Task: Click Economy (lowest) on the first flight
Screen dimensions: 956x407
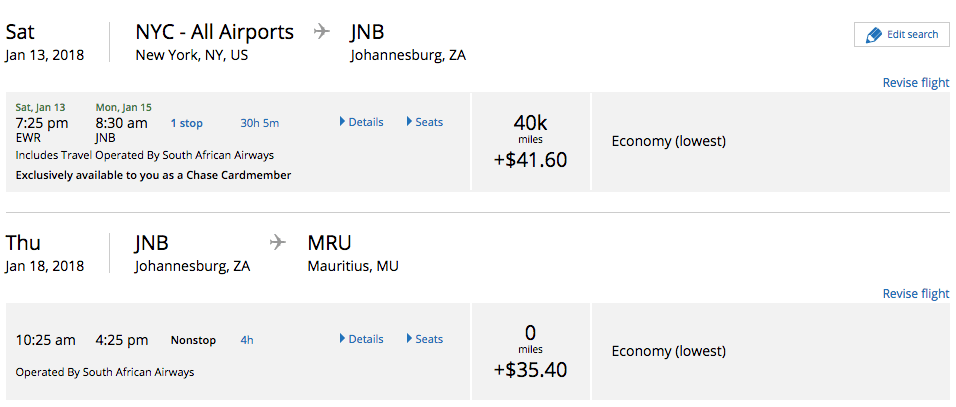Action: tap(669, 141)
